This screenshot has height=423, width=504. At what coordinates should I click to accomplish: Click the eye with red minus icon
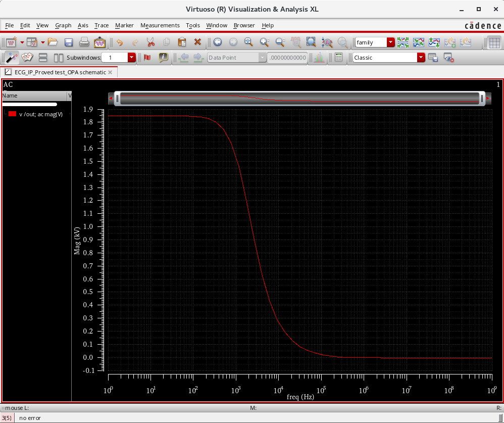coord(449,58)
